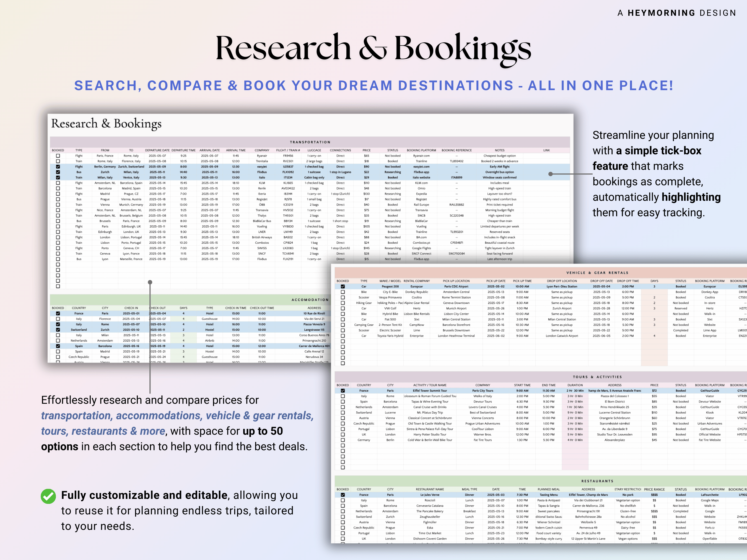Uncheck the Eiffel Tower Summit Tour booked checkbox
Image resolution: width=747 pixels, height=560 pixels.
click(x=343, y=390)
